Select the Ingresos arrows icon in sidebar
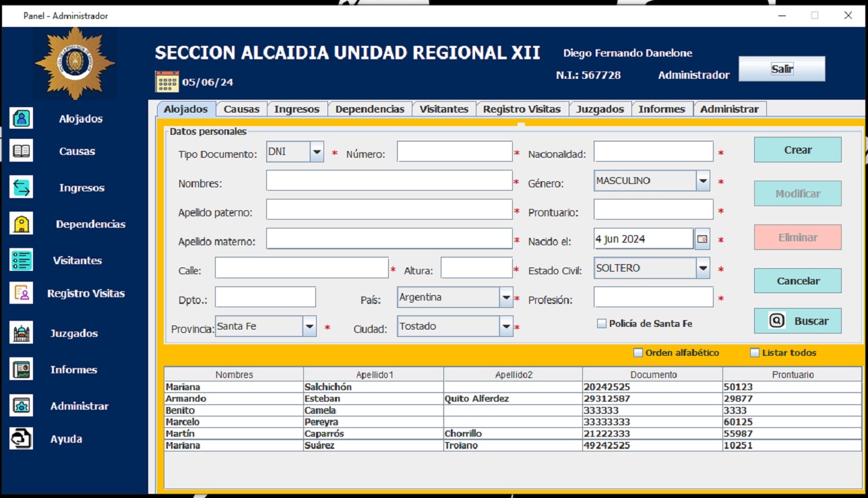Image resolution: width=868 pixels, height=498 pixels. 22,187
